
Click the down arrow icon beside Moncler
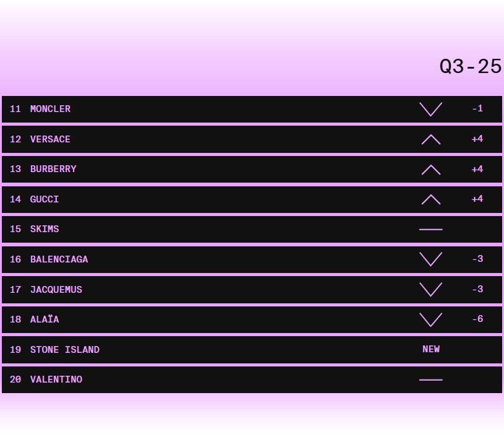[x=430, y=110]
